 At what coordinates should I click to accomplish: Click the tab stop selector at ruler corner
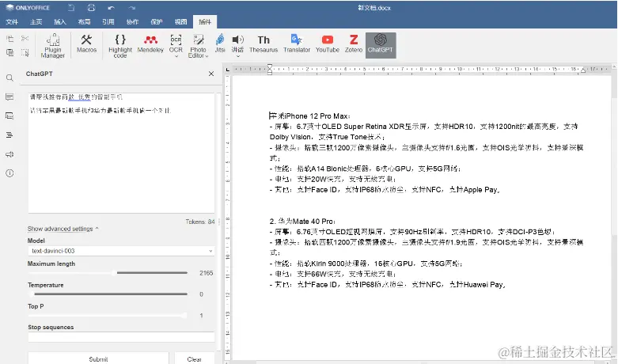point(227,70)
